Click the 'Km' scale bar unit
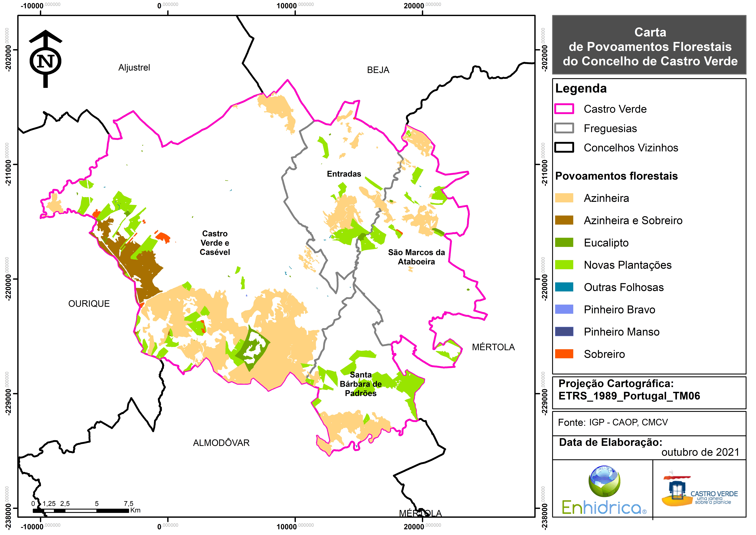Viewport: 756px width, 535px height. point(135,510)
